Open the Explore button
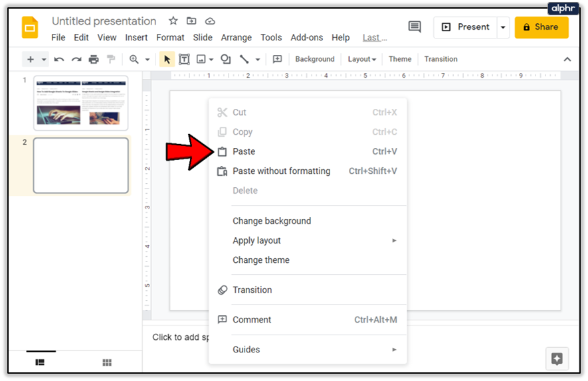 pyautogui.click(x=557, y=359)
